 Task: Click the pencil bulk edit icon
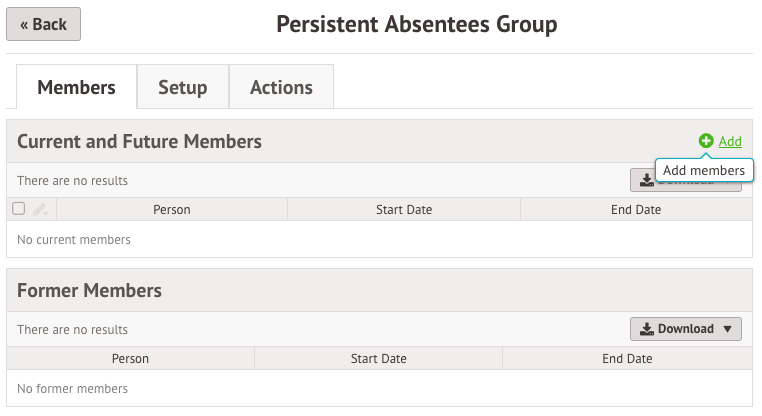(40, 209)
